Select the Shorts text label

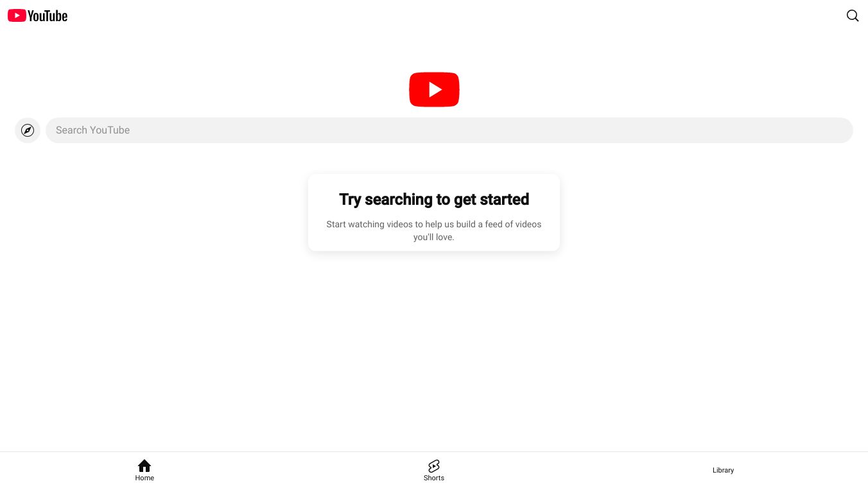[x=434, y=478]
